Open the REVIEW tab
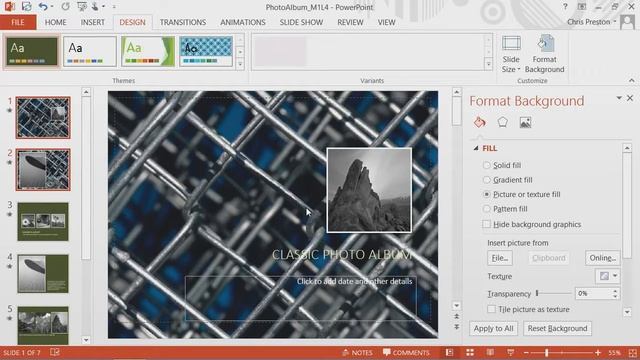This screenshot has width=640, height=360. coord(350,22)
